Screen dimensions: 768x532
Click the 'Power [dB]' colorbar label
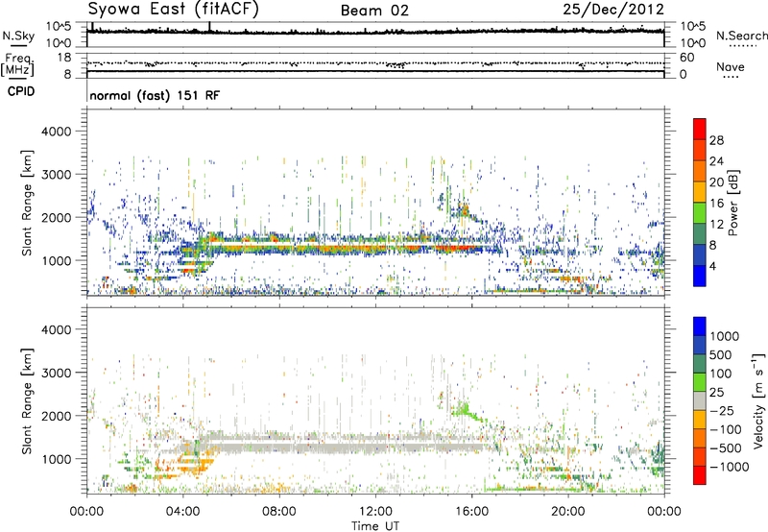(732, 203)
